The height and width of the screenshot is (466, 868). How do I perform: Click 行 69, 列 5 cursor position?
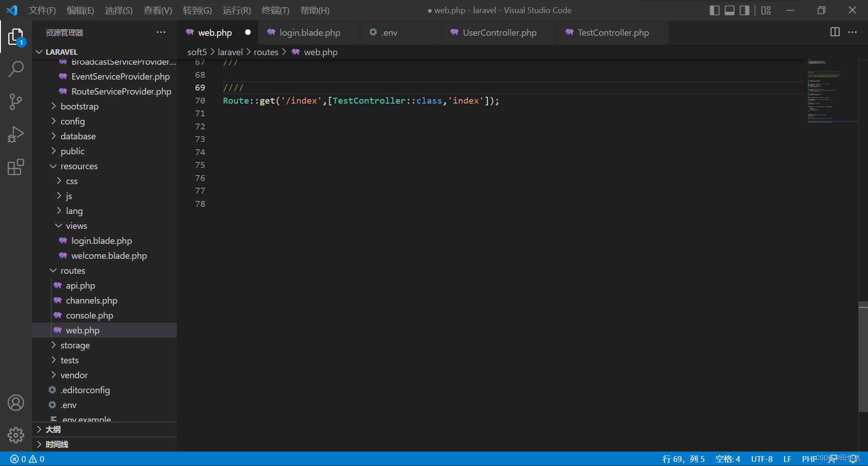pos(683,459)
